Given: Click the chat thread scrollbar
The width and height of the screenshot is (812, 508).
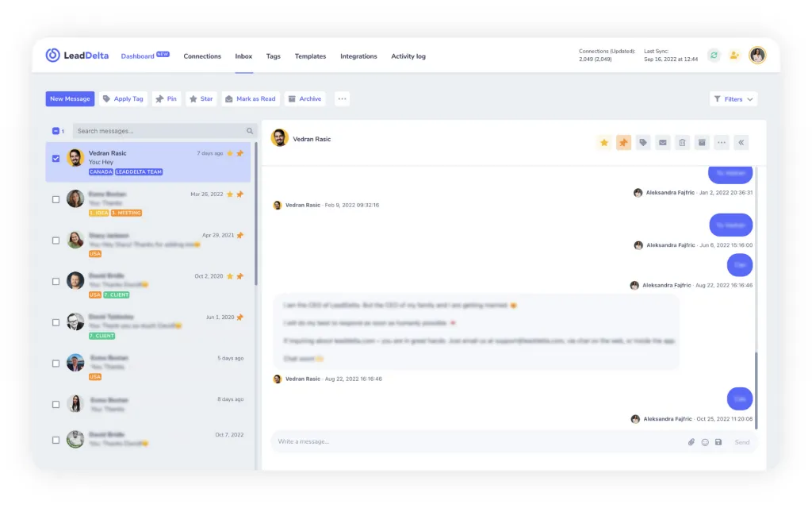Looking at the screenshot, I should 756,390.
